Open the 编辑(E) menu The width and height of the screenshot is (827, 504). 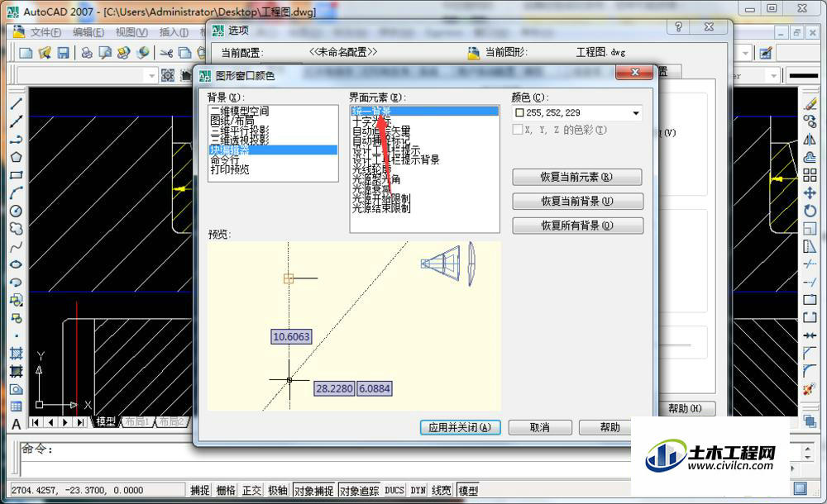tap(88, 32)
